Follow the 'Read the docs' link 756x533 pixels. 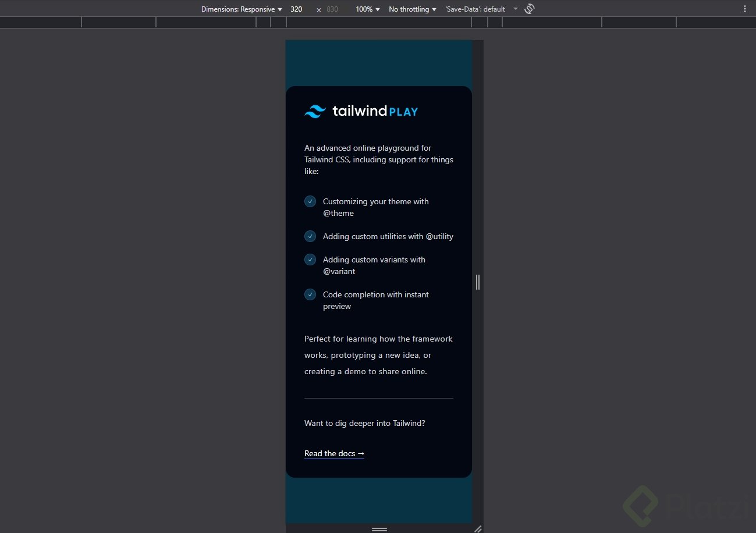click(334, 453)
